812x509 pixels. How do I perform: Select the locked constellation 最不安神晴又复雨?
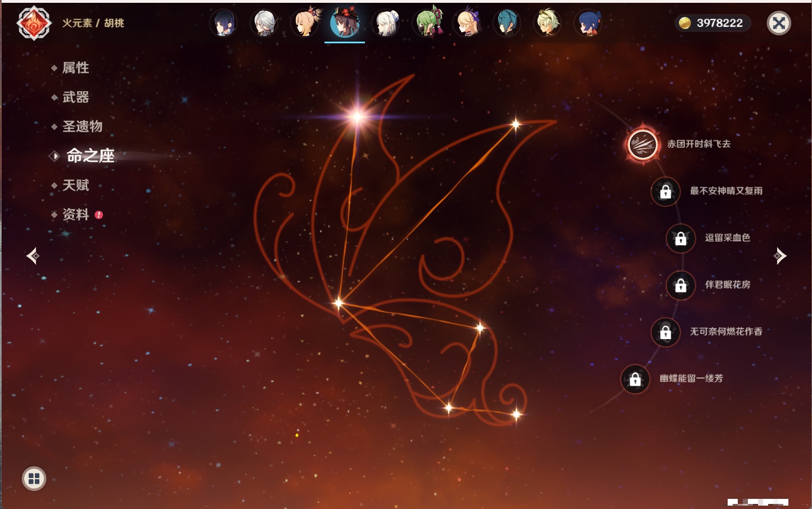pos(665,192)
